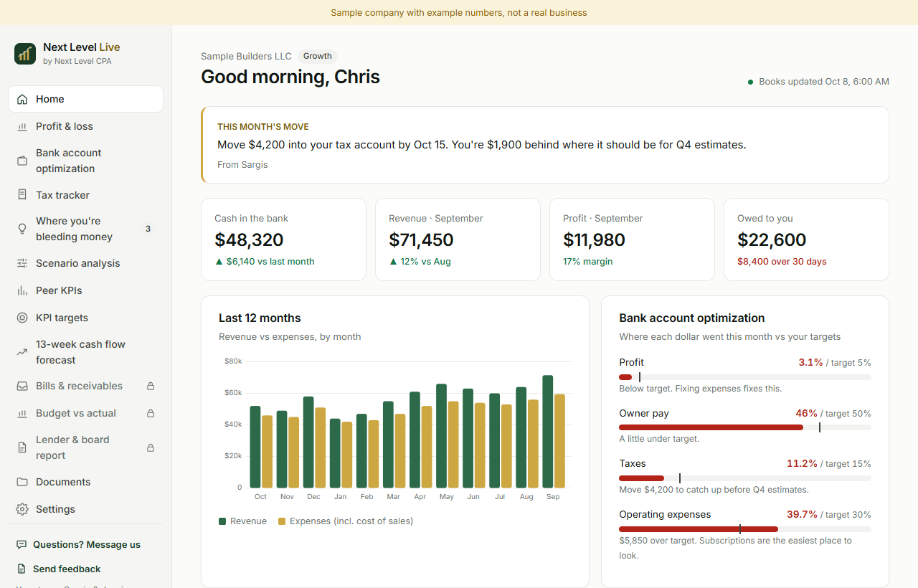
Task: Open Documents in the sidebar
Action: point(85,482)
